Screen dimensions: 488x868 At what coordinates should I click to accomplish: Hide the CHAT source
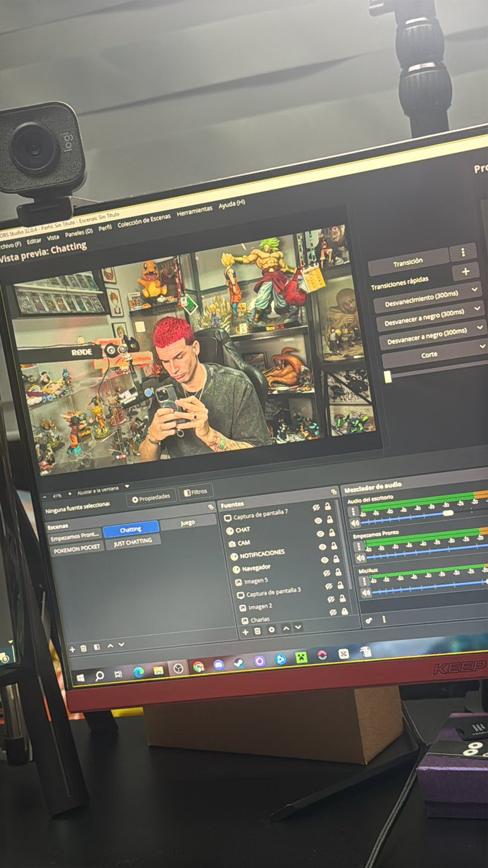tap(319, 521)
